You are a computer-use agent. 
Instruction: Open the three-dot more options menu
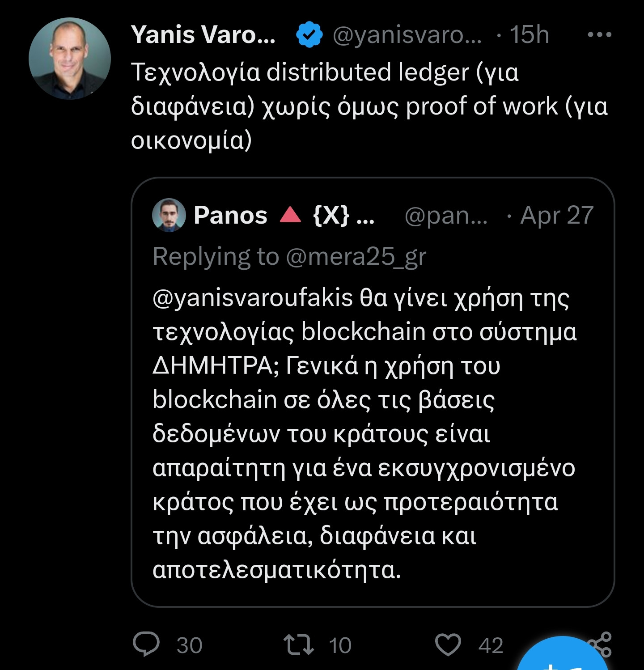point(599,34)
